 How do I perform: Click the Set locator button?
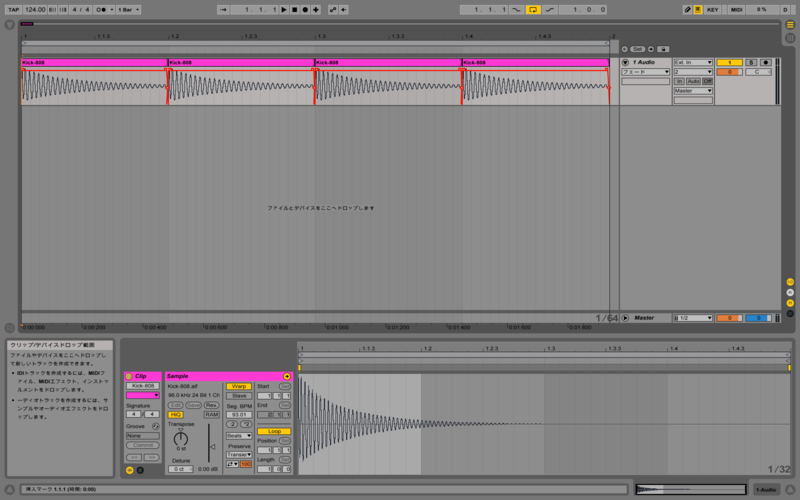(x=637, y=49)
